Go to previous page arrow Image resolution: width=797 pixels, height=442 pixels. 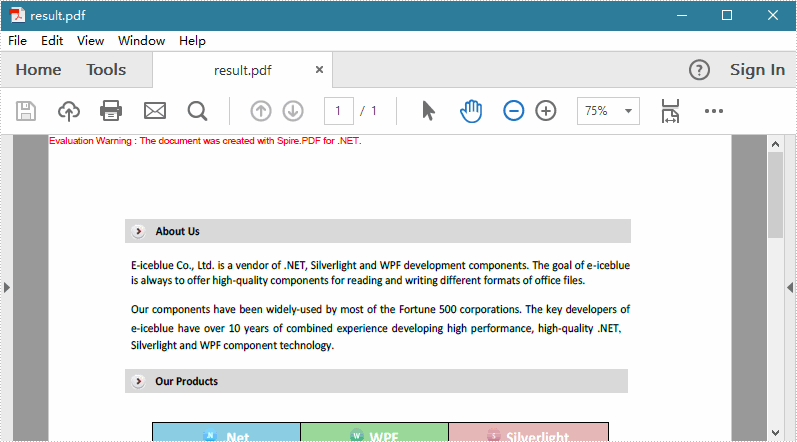click(261, 111)
